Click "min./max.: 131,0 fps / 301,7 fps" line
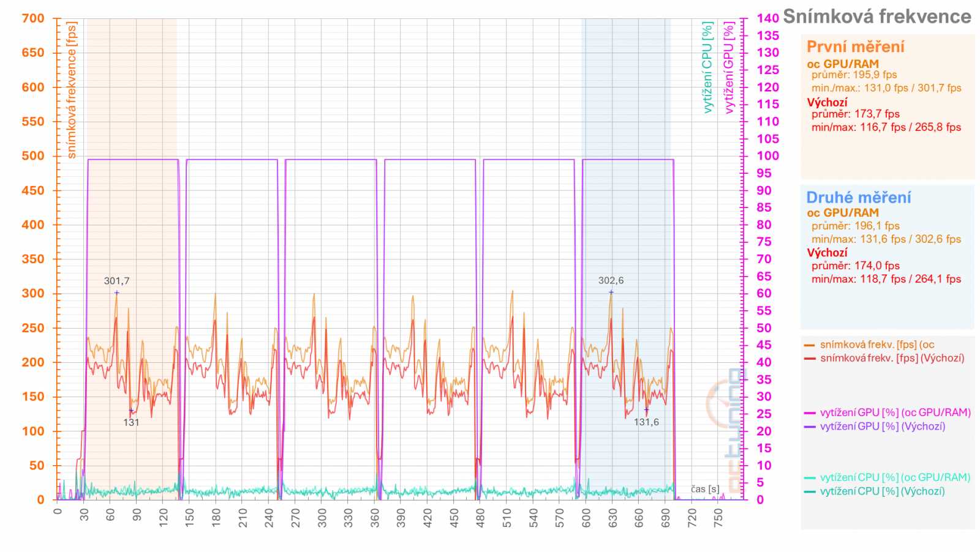This screenshot has width=980, height=552. [x=886, y=88]
